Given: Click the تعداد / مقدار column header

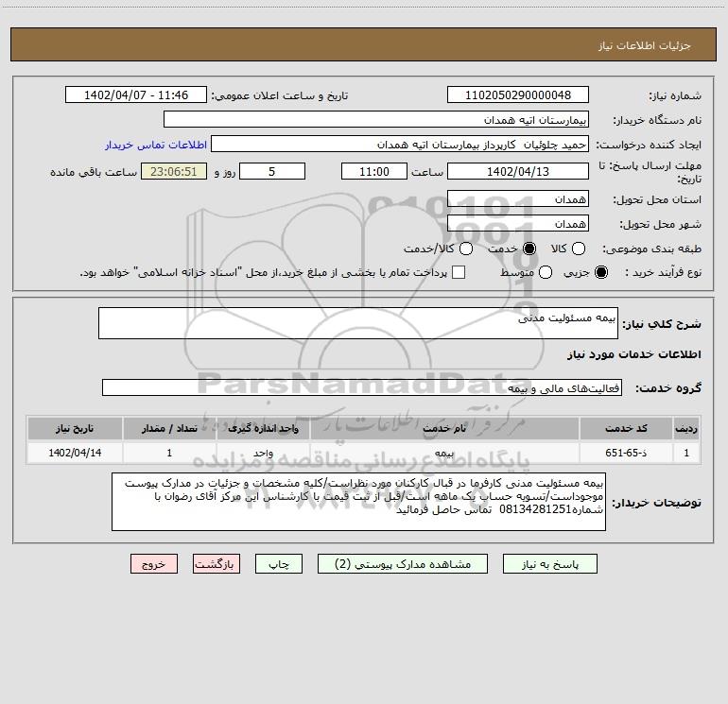Looking at the screenshot, I should click(169, 428).
